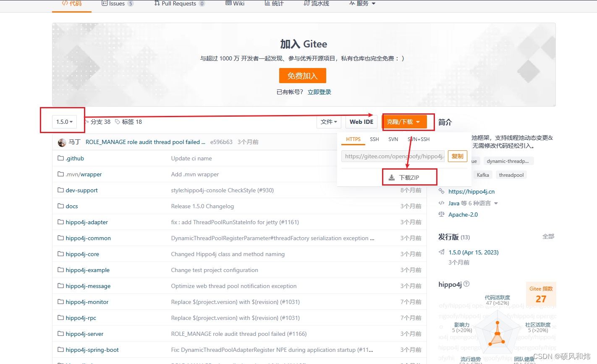Open the Apache-2.0 license link

pos(463,215)
